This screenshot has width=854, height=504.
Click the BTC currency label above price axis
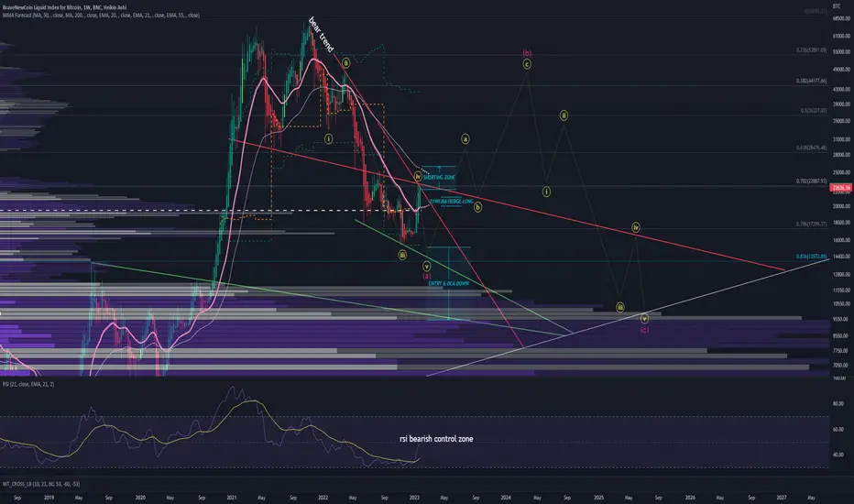tap(837, 6)
